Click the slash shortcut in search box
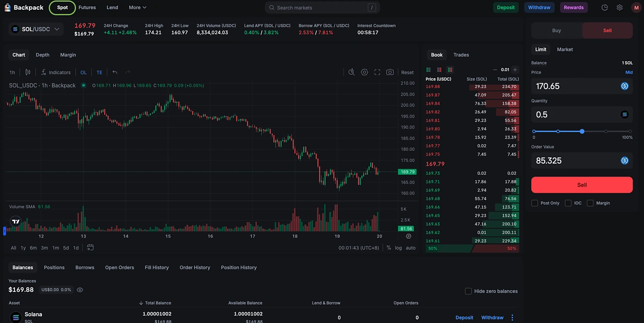 (371, 8)
